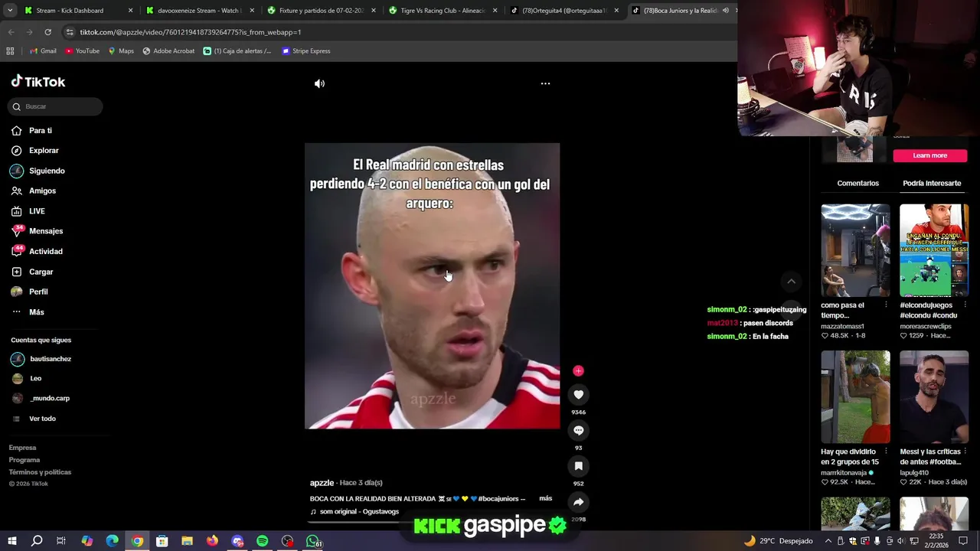Open the Windows Start menu
The width and height of the screenshot is (980, 551).
12,541
